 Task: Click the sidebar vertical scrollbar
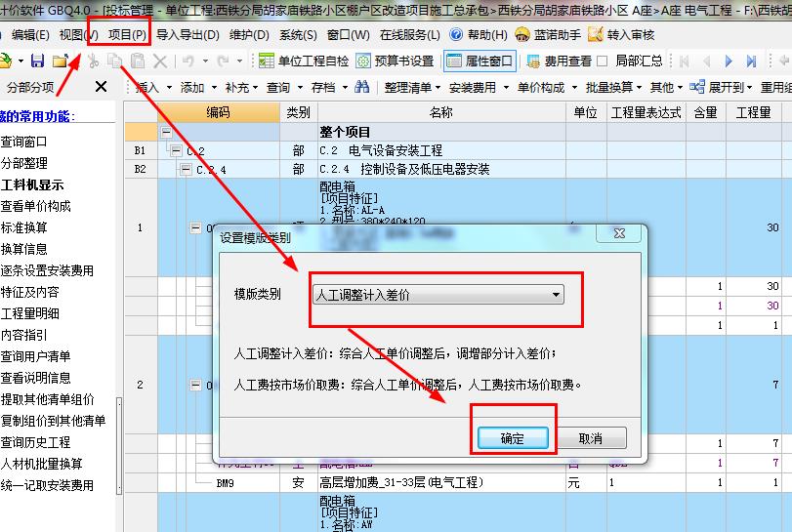coord(119,444)
